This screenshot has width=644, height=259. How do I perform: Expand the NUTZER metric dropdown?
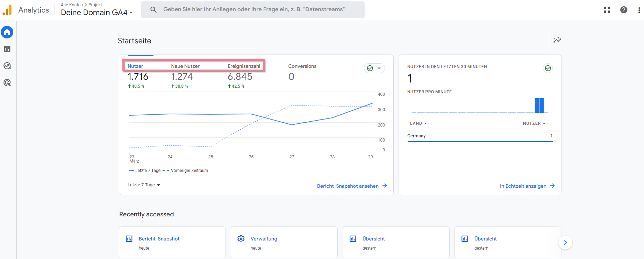[534, 123]
